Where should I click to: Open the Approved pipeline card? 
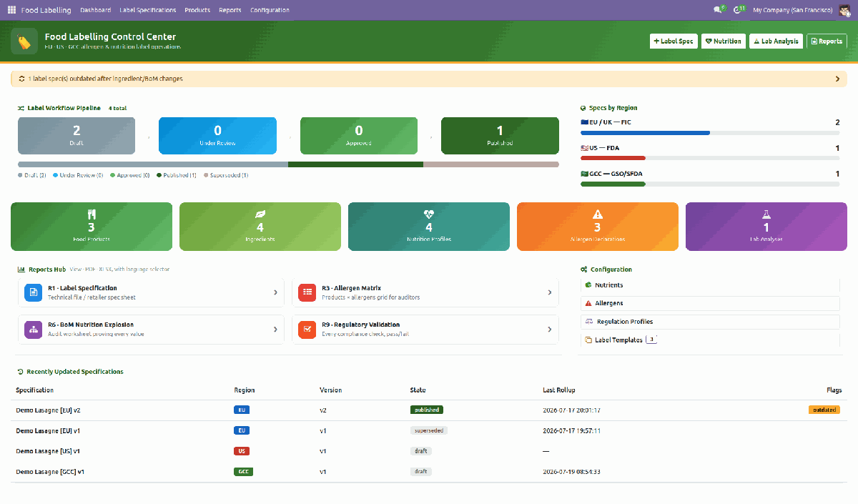pyautogui.click(x=359, y=135)
